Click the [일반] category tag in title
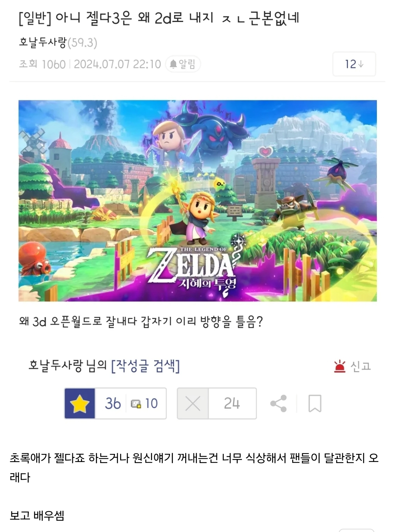Screen dimensions: 394x532 35,18
